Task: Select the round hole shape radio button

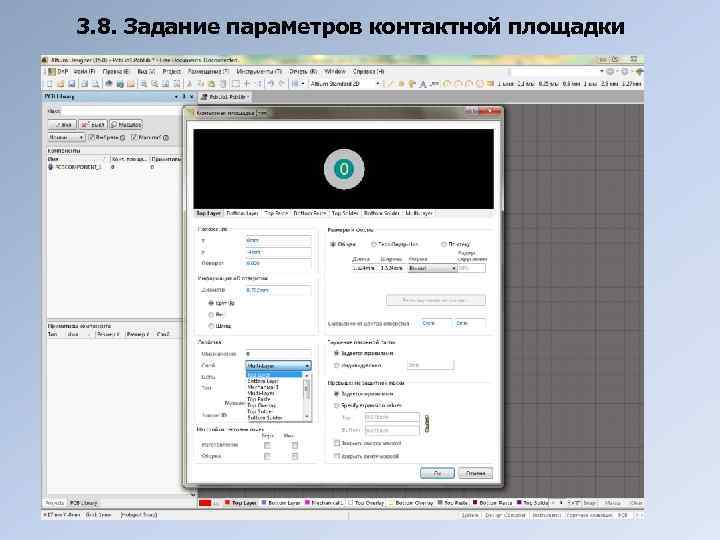Action: point(211,304)
